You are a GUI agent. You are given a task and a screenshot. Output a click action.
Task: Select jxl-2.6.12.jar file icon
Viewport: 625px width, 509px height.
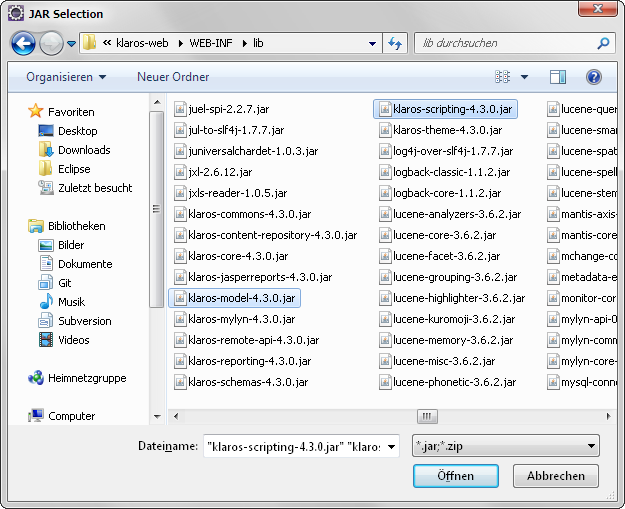(180, 172)
